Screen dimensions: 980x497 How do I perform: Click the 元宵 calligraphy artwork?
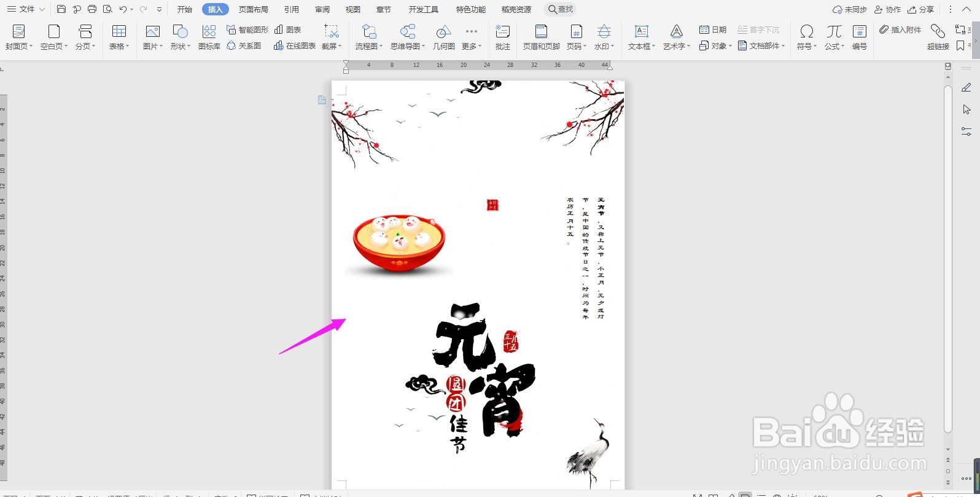(x=484, y=370)
